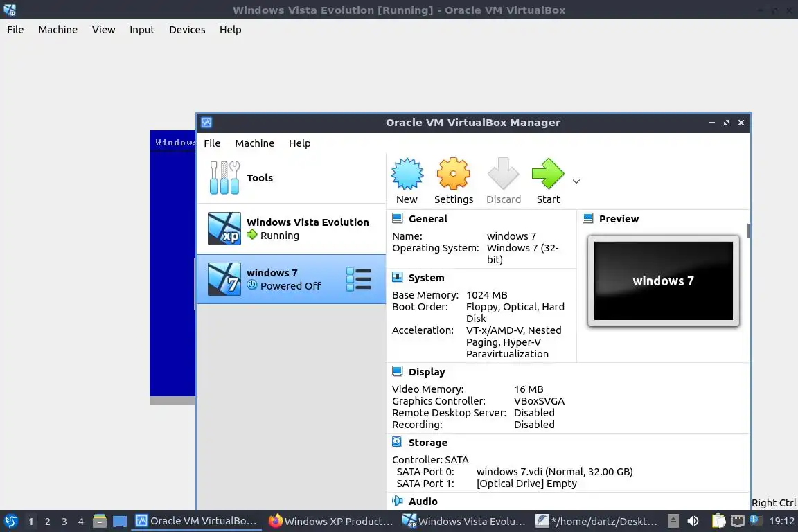Click the System section chip icon
This screenshot has width=798, height=532.
(x=398, y=278)
